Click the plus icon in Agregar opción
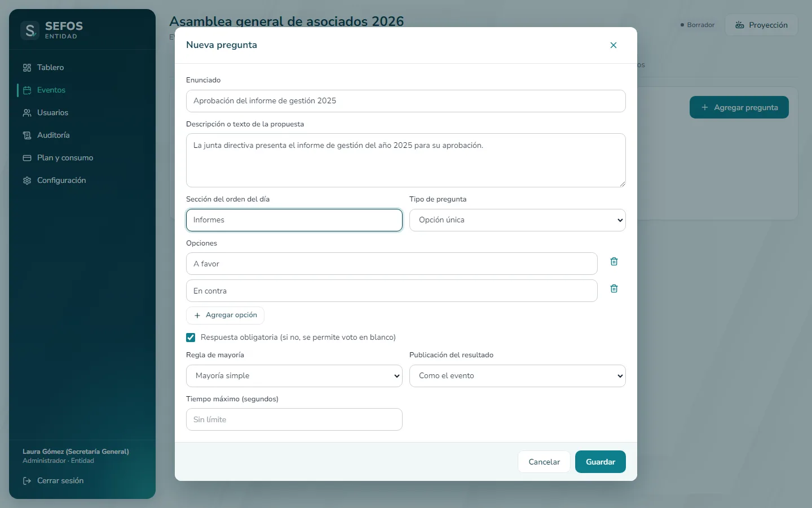Image resolution: width=812 pixels, height=508 pixels. click(197, 316)
